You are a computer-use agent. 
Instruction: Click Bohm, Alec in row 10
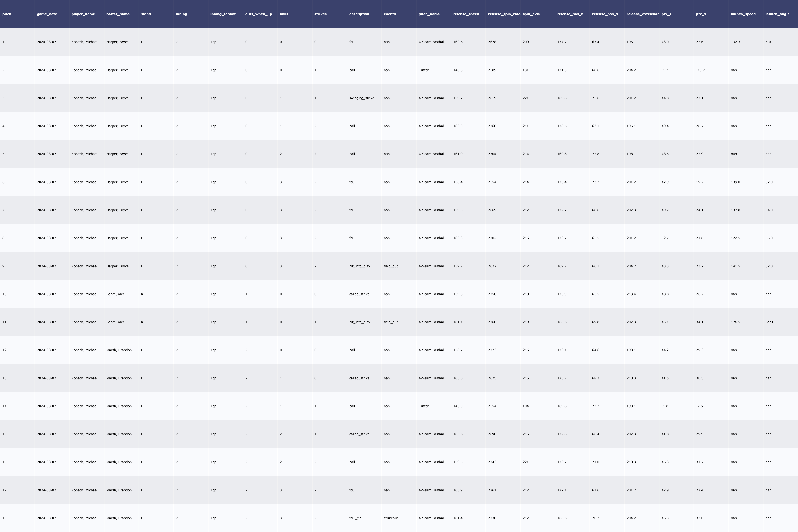pos(115,294)
